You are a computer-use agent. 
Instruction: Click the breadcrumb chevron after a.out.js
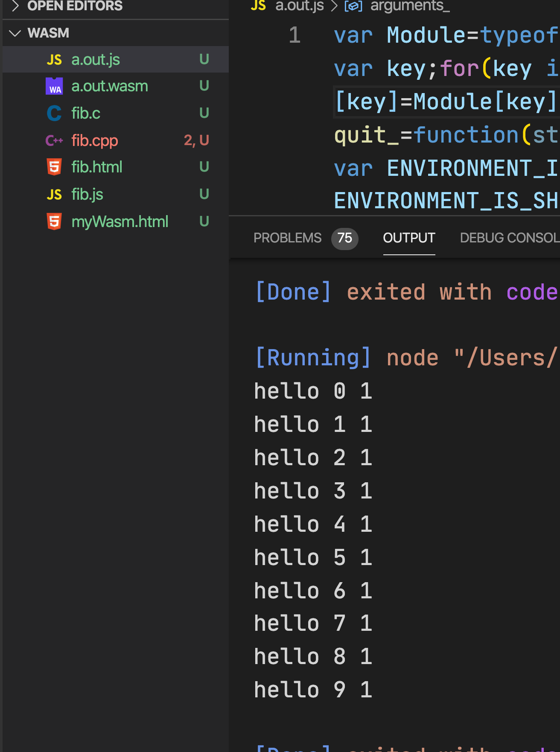coord(335,6)
